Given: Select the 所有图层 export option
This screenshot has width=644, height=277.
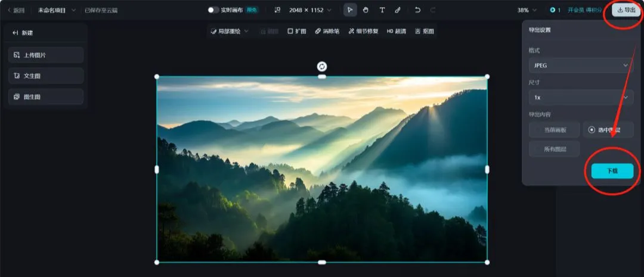Looking at the screenshot, I should click(x=555, y=149).
